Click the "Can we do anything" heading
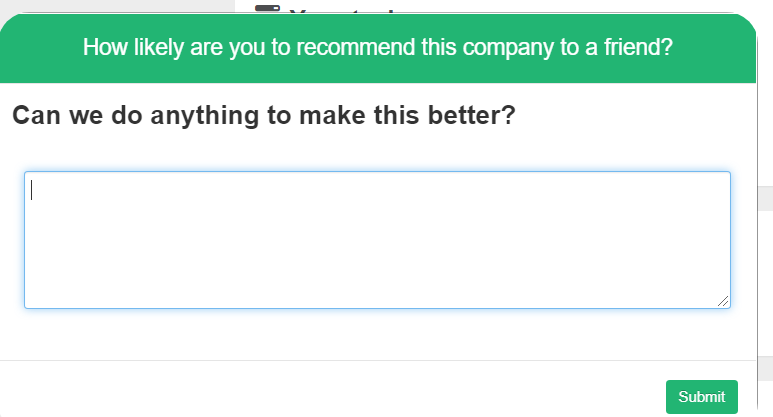The width and height of the screenshot is (773, 417). [263, 116]
